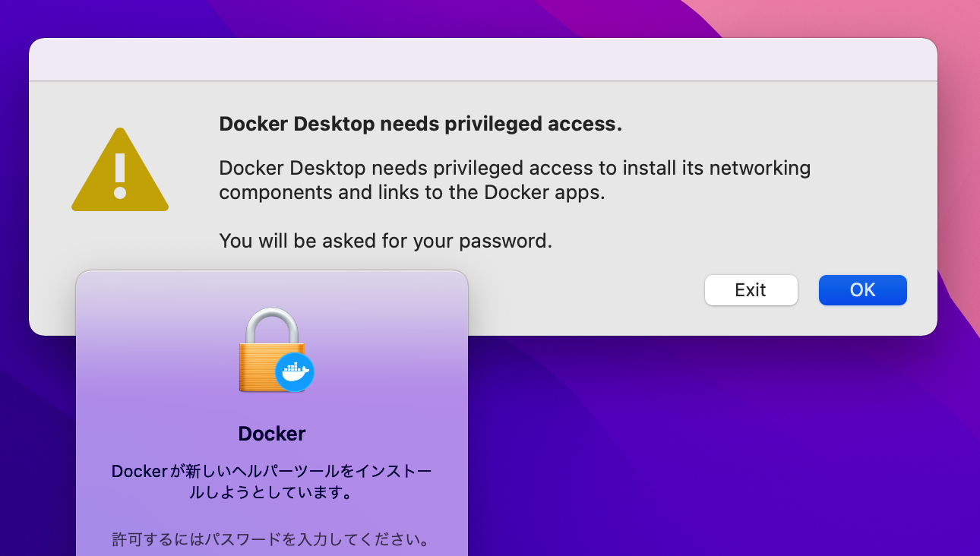The width and height of the screenshot is (980, 556).
Task: Click the Japanese helper tool install message
Action: click(x=272, y=482)
